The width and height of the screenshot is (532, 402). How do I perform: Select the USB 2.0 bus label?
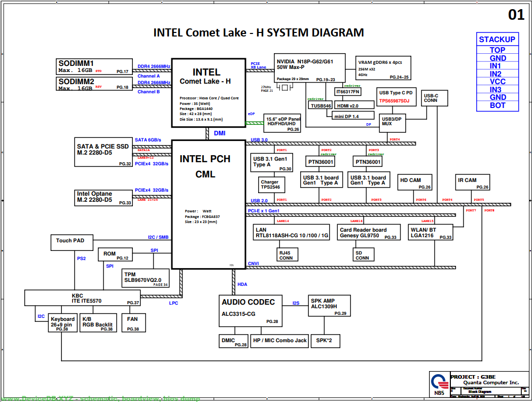point(259,200)
